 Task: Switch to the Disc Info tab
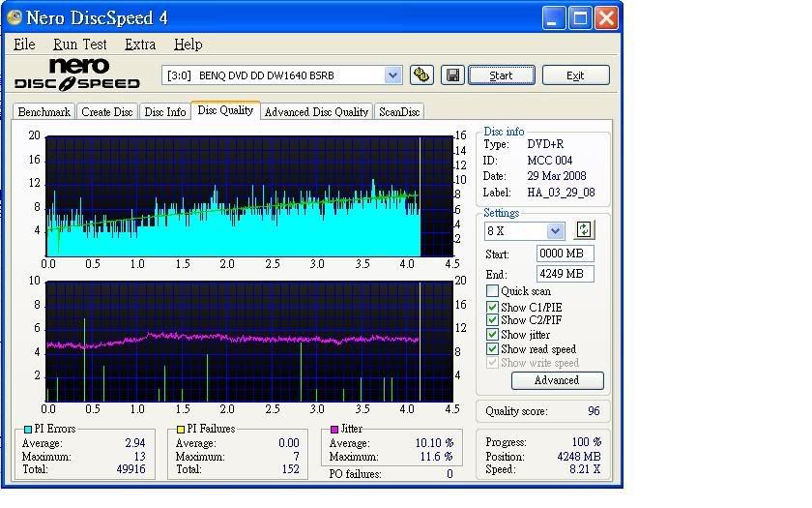[x=165, y=112]
